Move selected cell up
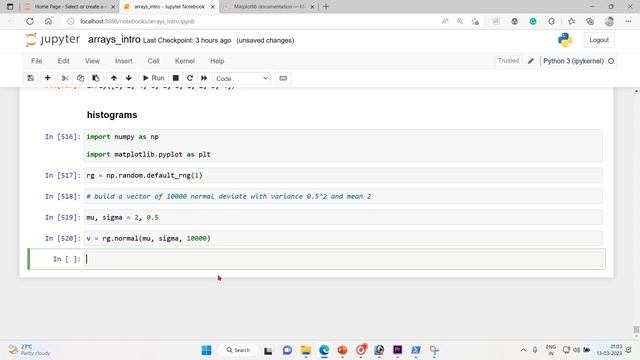Viewport: 640px width, 360px height. (114, 78)
